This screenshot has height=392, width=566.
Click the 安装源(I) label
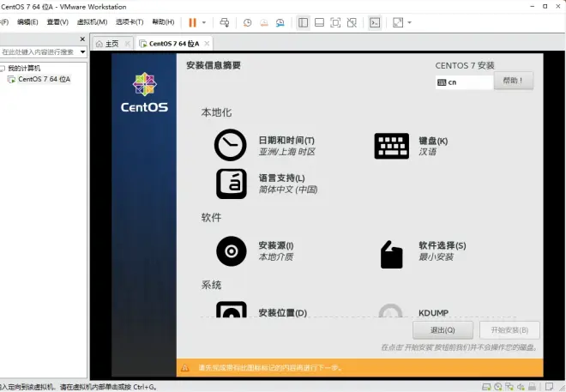[x=276, y=245]
